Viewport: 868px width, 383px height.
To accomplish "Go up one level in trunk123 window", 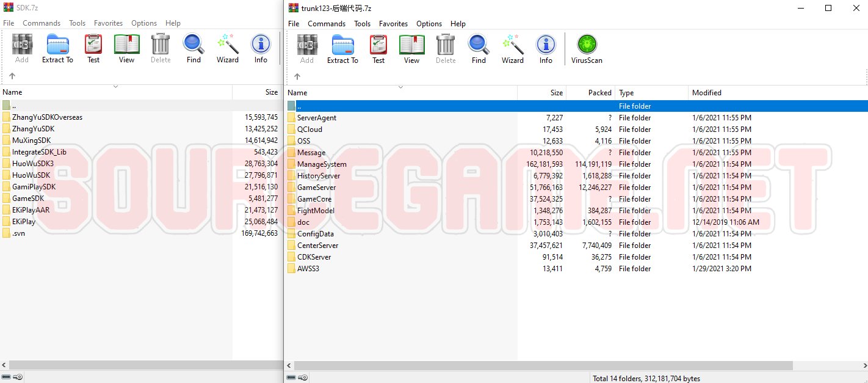I will pos(297,76).
